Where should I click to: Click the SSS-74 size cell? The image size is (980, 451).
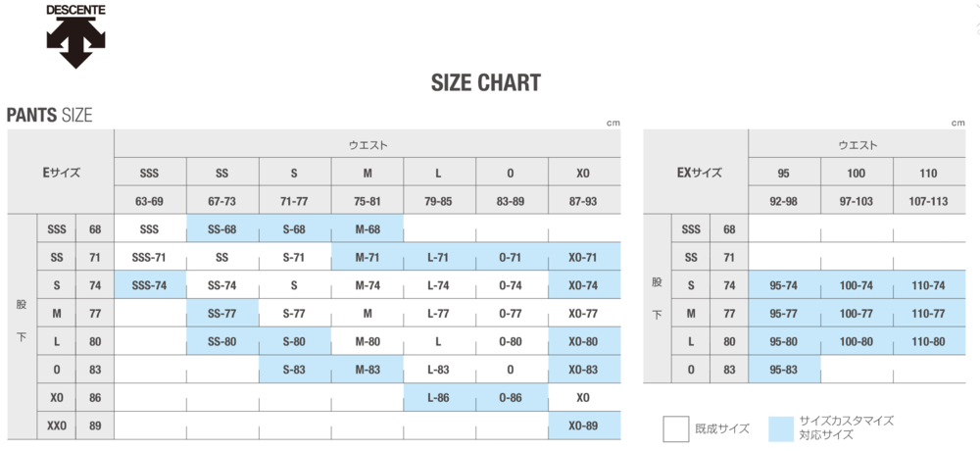[149, 285]
